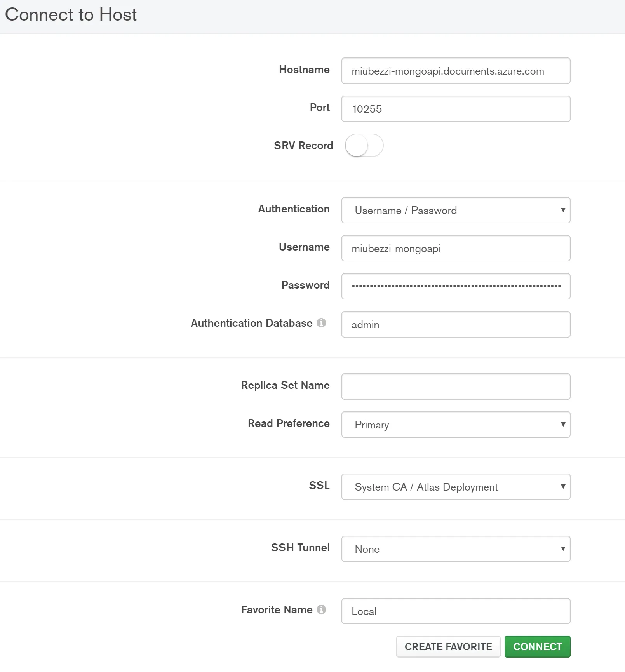The height and width of the screenshot is (672, 625).
Task: Expand the Read Preference dropdown
Action: [x=455, y=425]
